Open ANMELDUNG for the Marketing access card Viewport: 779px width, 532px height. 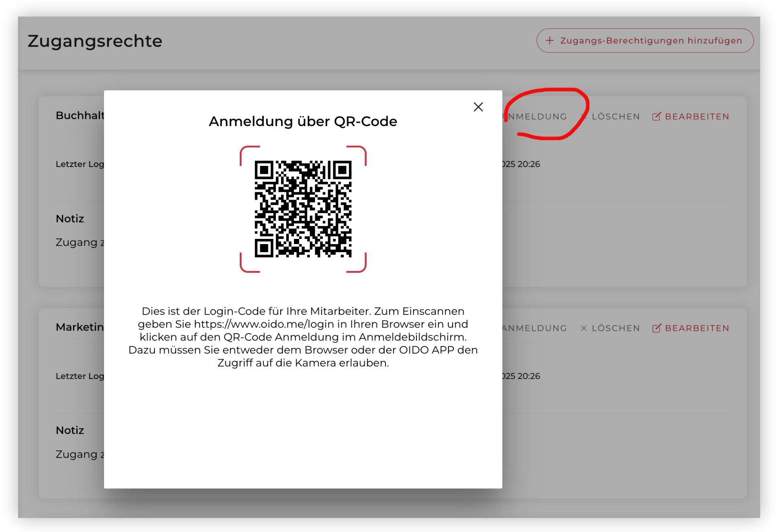(534, 328)
